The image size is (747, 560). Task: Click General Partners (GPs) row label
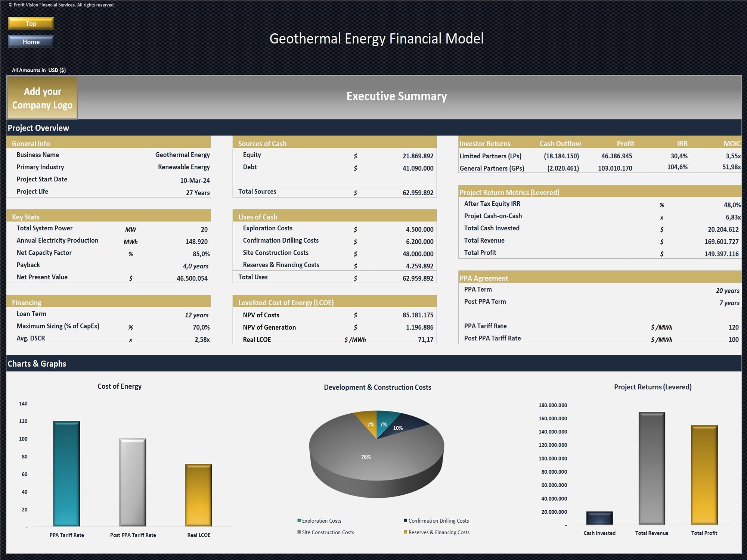(492, 168)
